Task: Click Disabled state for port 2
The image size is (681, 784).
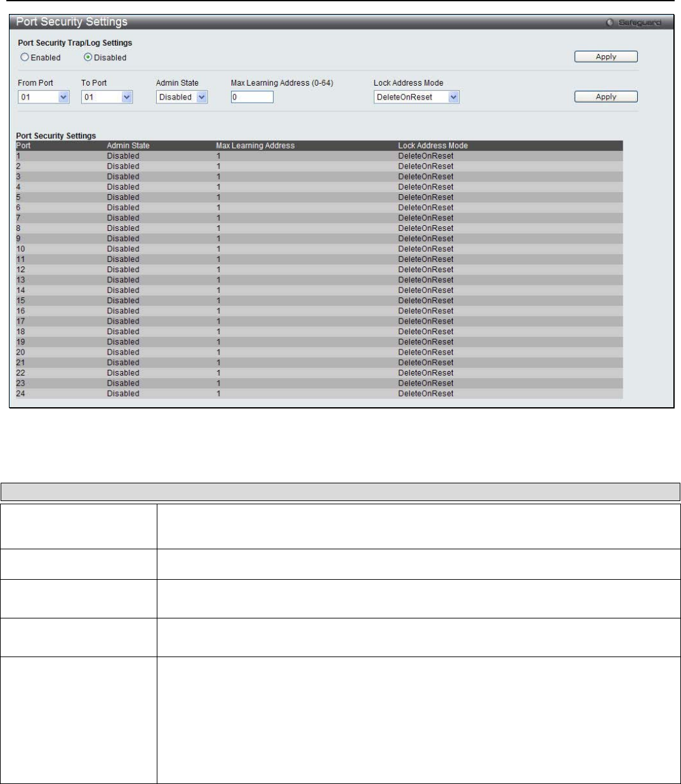Action: 123,166
